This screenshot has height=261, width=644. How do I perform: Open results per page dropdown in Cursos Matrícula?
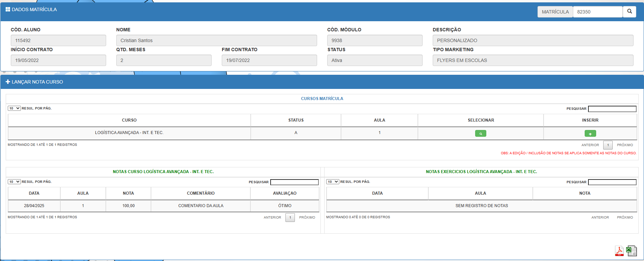(14, 108)
